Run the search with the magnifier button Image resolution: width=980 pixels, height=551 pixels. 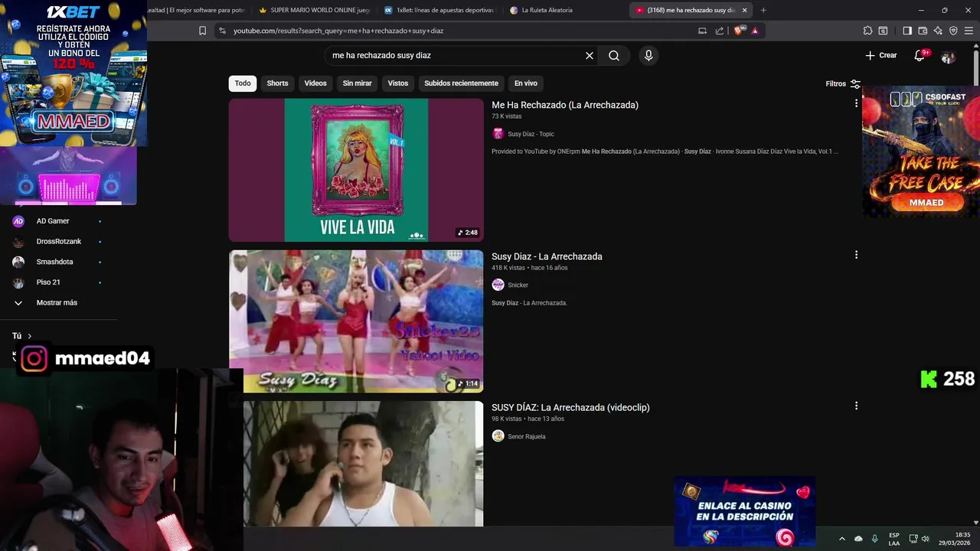[x=614, y=55]
